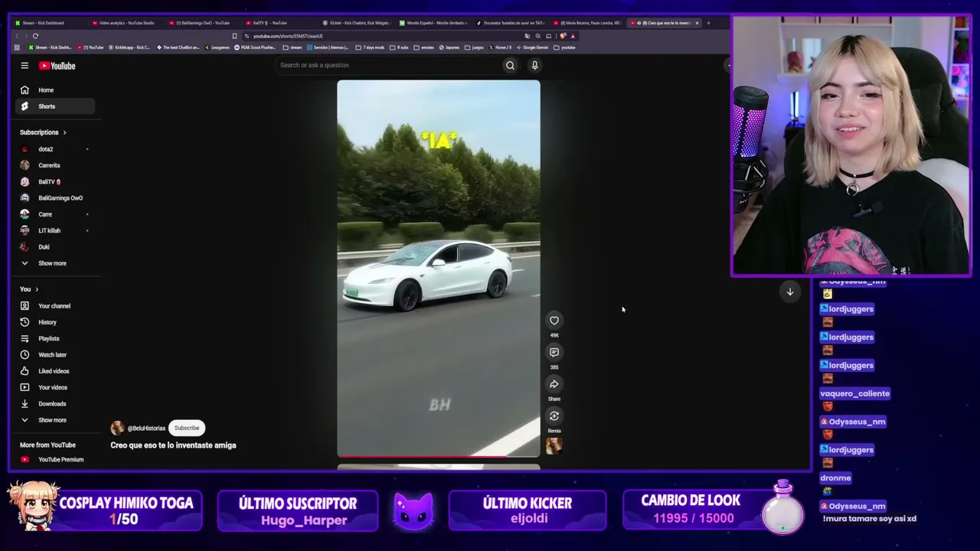This screenshot has height=551, width=980.
Task: Switch to the BaliGamings OwO tab
Action: coord(202,23)
